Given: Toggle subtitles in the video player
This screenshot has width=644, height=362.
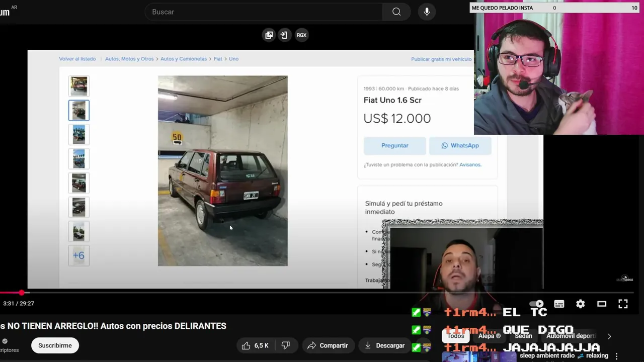Looking at the screenshot, I should click(x=559, y=304).
